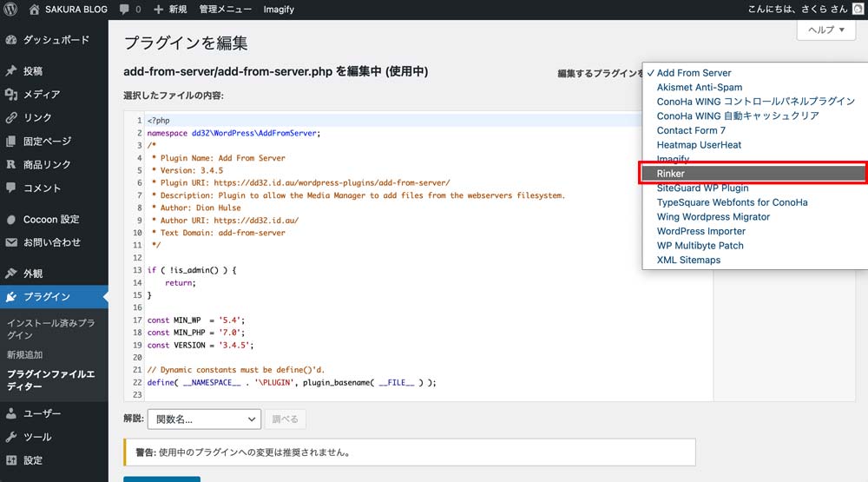868x482 pixels.
Task: Click the user avatar in the admin bar
Action: 858,9
